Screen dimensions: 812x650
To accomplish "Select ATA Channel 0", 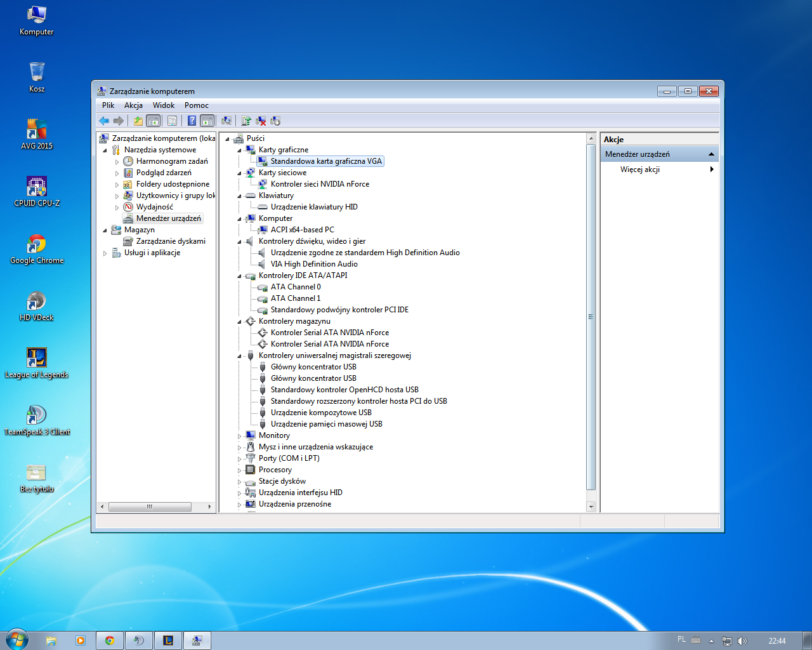I will coord(296,287).
